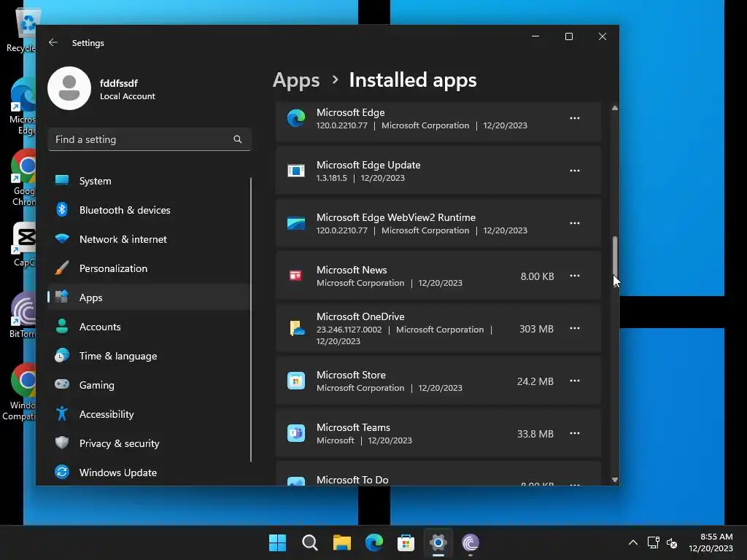Select the Recycle Bin desktop icon
The image size is (747, 560).
tap(23, 29)
